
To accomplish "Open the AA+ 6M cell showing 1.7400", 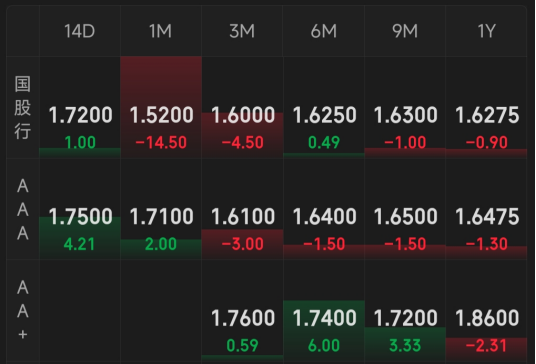I will point(324,310).
